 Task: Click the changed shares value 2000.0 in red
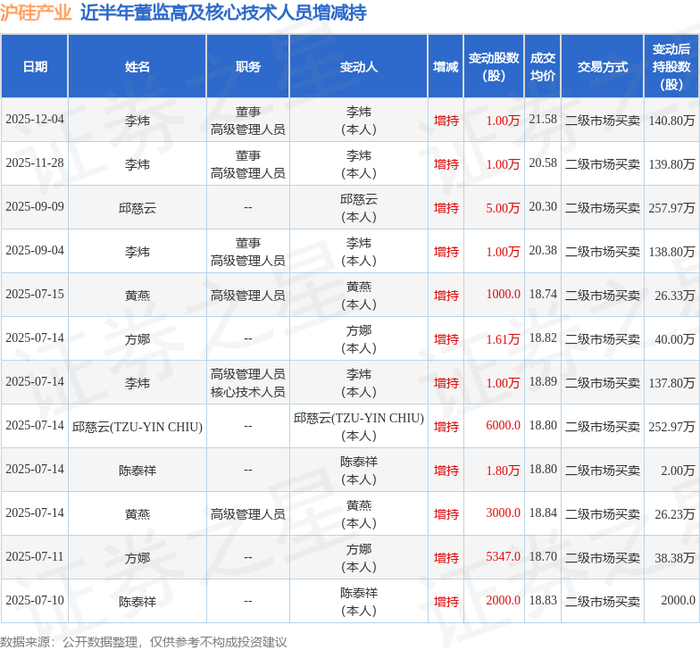click(x=503, y=600)
